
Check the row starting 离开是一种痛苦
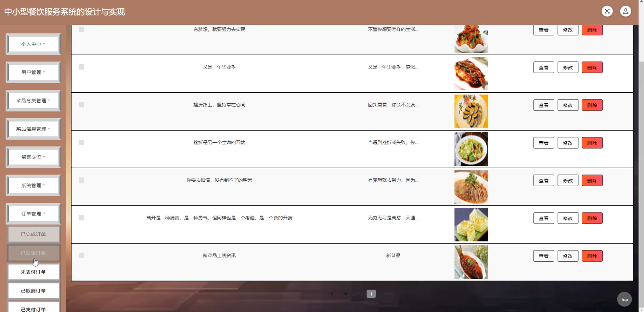(81, 218)
